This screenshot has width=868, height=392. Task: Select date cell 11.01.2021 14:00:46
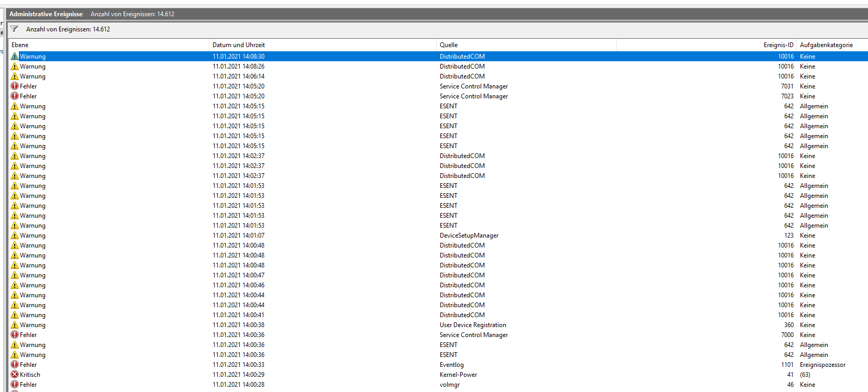pyautogui.click(x=238, y=285)
